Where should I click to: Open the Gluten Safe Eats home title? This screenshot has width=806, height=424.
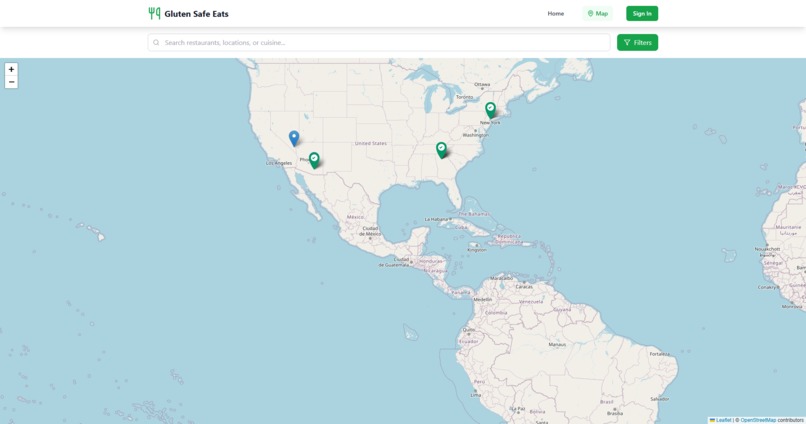pos(196,14)
